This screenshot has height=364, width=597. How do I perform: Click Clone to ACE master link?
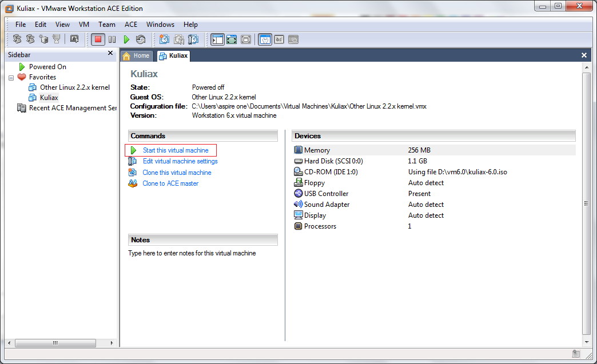170,183
